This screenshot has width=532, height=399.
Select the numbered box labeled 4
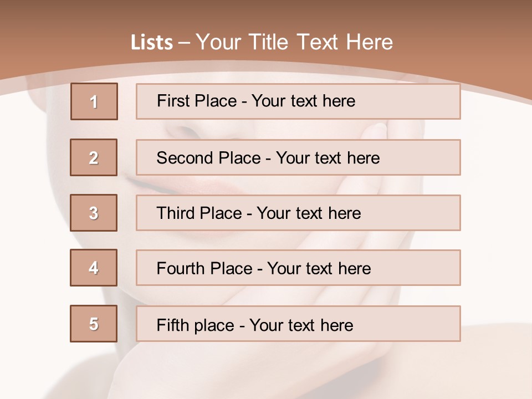(x=94, y=268)
